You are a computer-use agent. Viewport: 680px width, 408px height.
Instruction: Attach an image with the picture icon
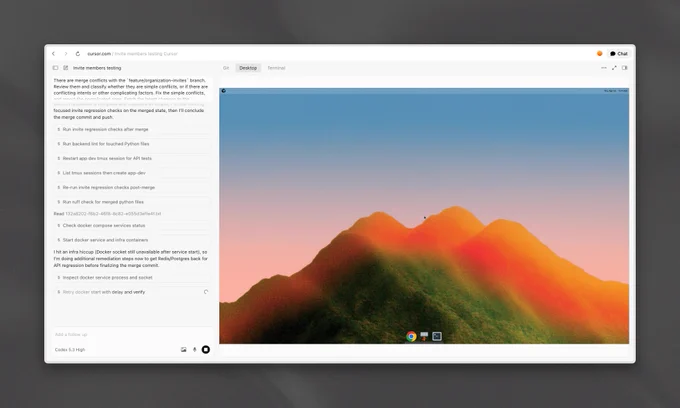click(183, 349)
